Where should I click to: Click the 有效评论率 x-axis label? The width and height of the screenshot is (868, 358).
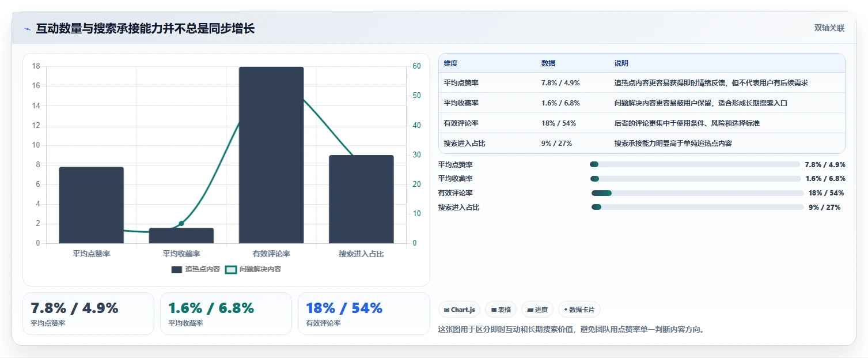point(271,254)
